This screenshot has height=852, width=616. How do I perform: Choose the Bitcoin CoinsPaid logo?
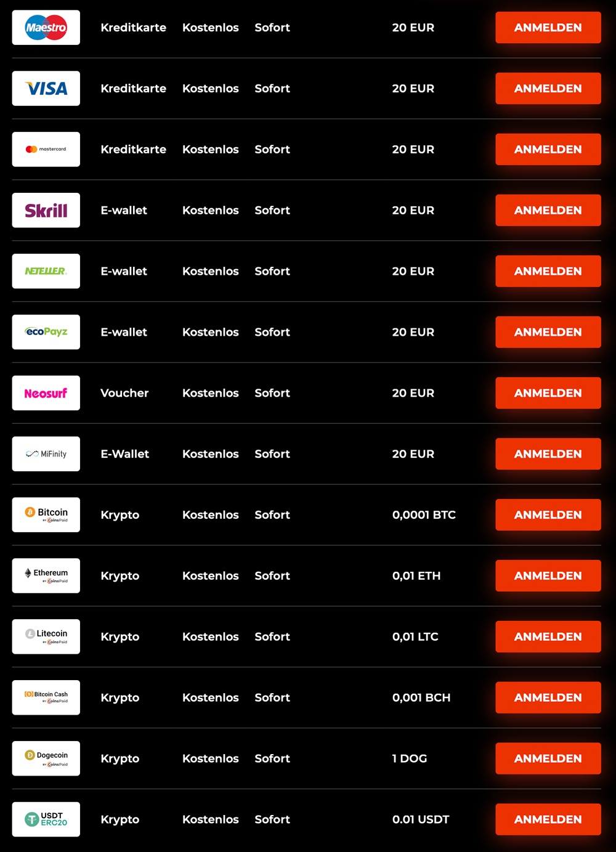[46, 515]
